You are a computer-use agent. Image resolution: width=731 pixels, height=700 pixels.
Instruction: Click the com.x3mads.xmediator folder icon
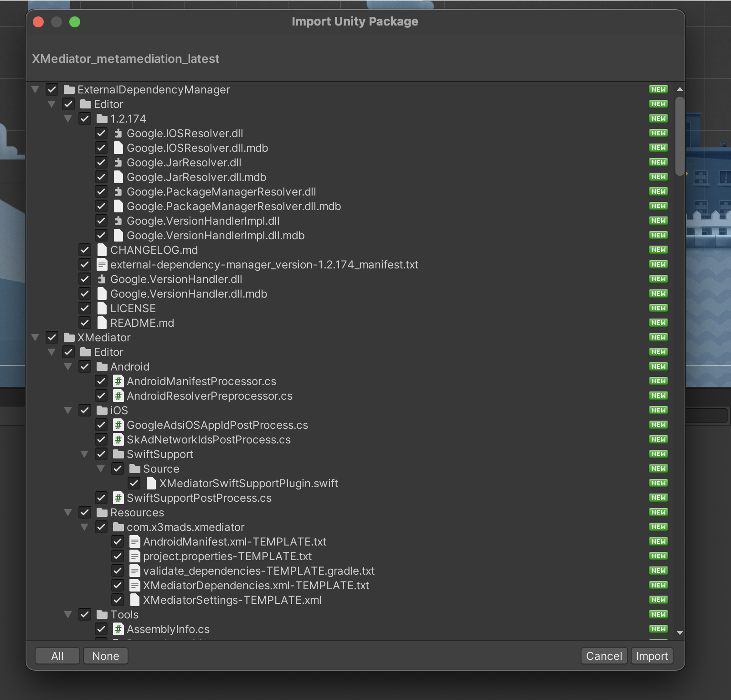[118, 527]
